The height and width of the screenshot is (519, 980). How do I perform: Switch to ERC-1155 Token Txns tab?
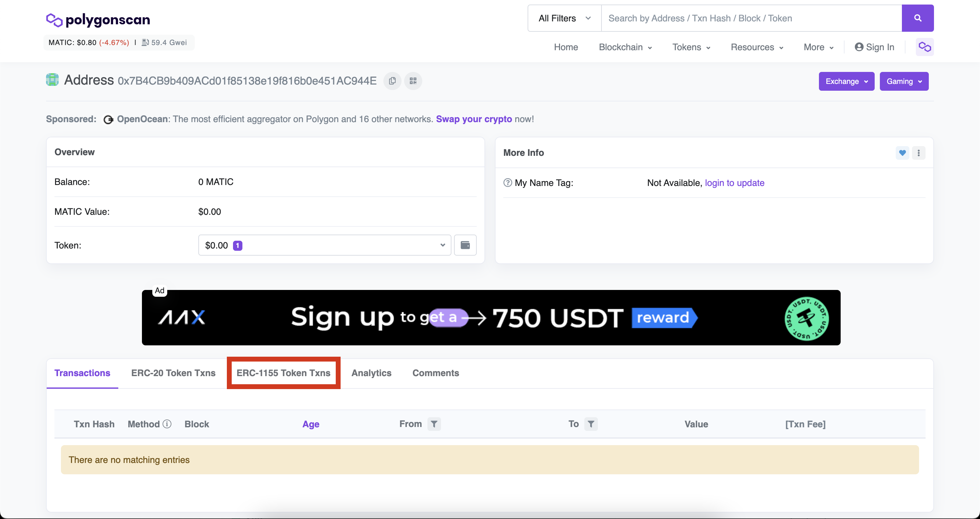coord(284,373)
